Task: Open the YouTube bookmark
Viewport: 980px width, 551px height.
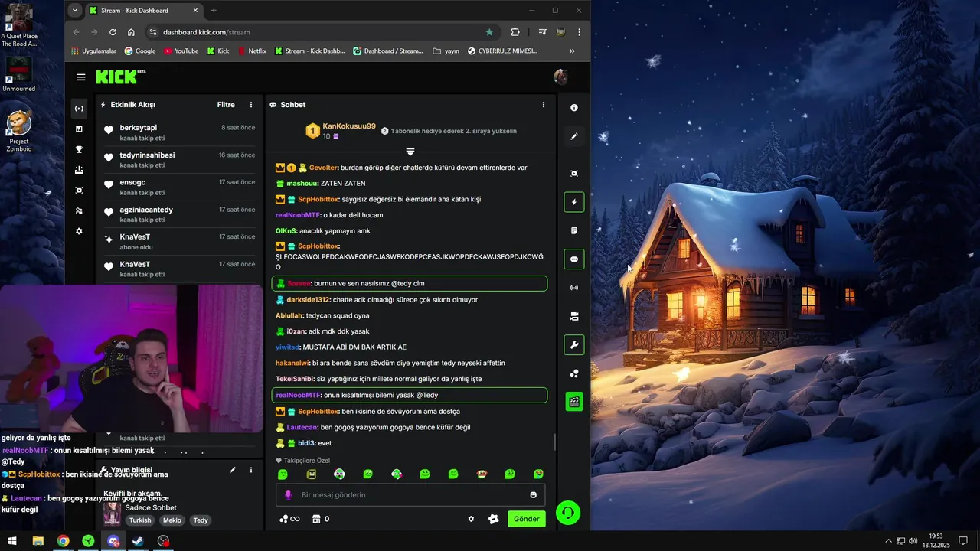Action: click(x=181, y=51)
